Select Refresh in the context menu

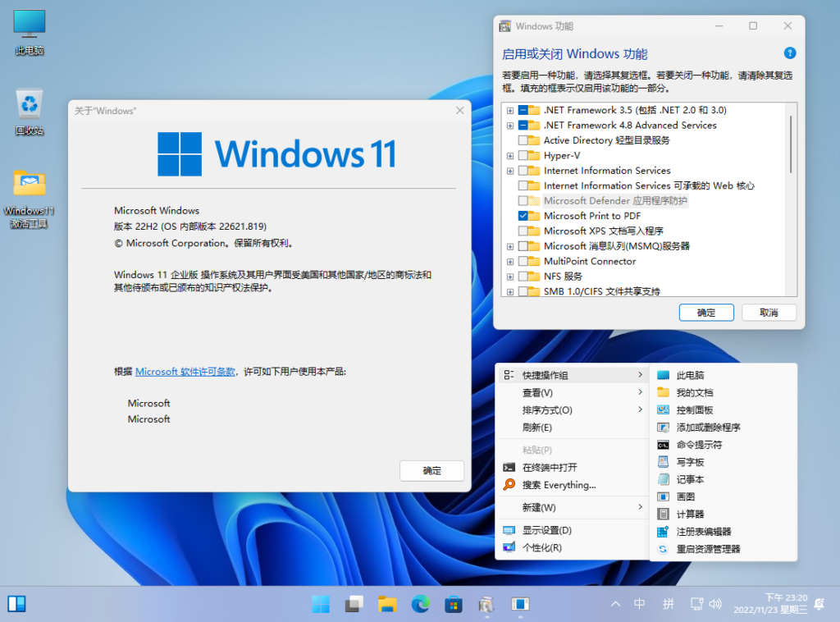pyautogui.click(x=537, y=428)
